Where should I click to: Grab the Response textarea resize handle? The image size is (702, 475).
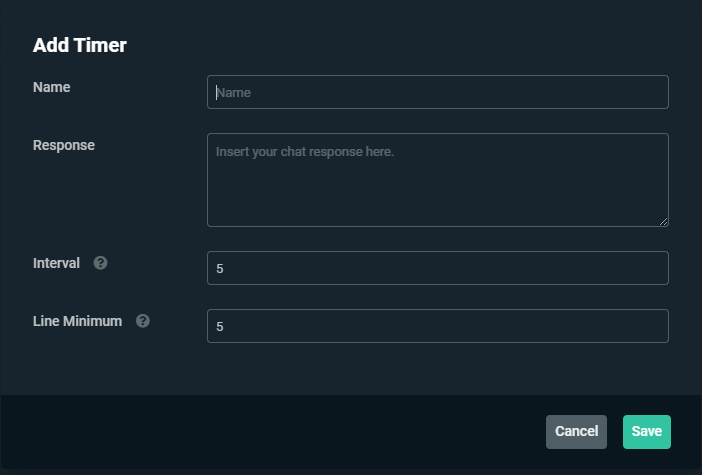pos(663,221)
